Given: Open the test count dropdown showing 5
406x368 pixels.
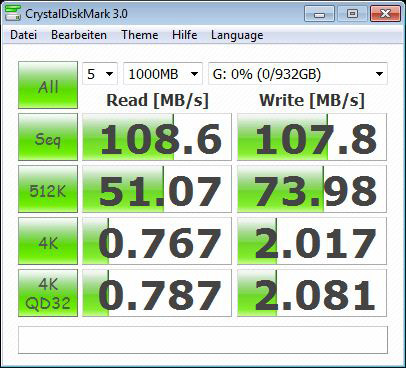Looking at the screenshot, I should click(x=100, y=74).
